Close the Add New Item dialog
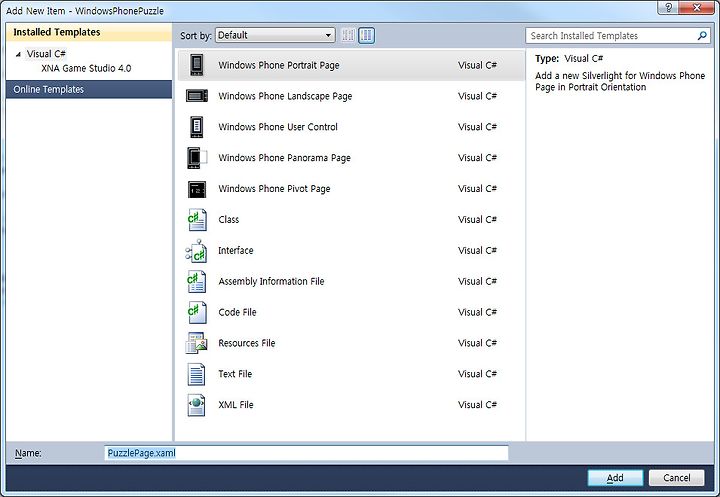Image resolution: width=720 pixels, height=497 pixels. point(697,8)
